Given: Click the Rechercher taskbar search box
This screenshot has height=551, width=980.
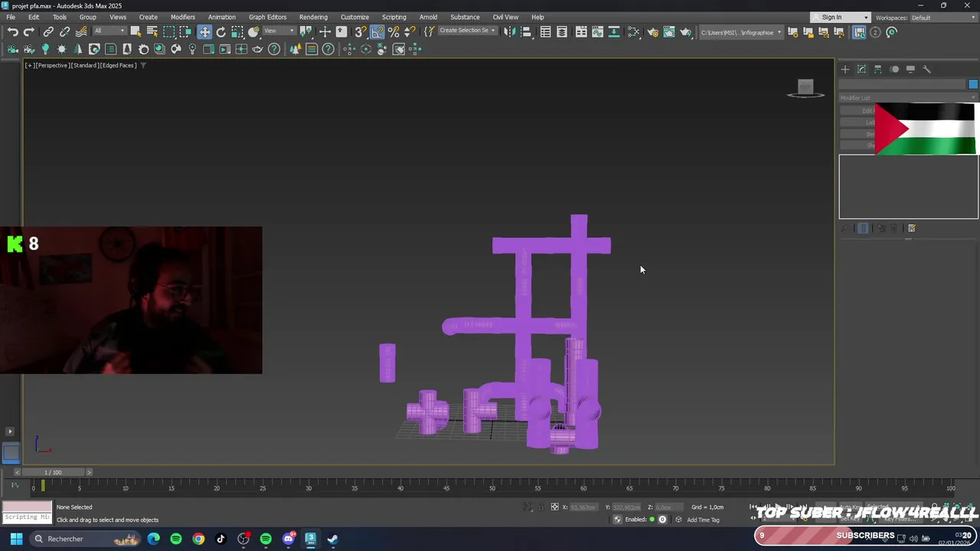Looking at the screenshot, I should (x=87, y=539).
